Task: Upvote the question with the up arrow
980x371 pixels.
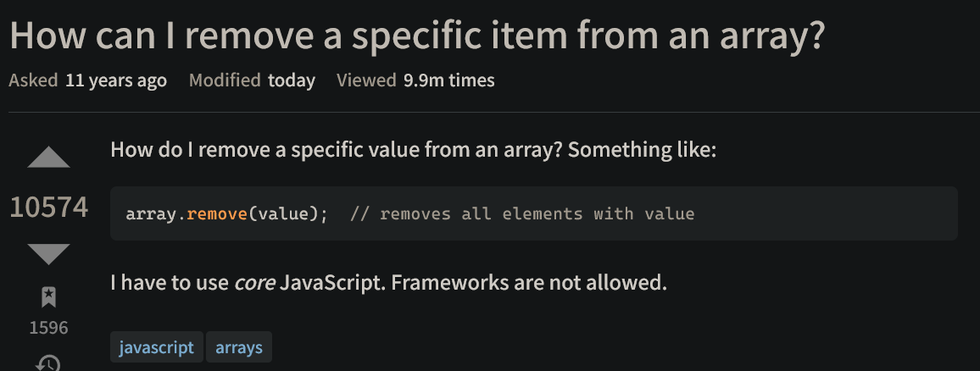Action: [x=49, y=158]
